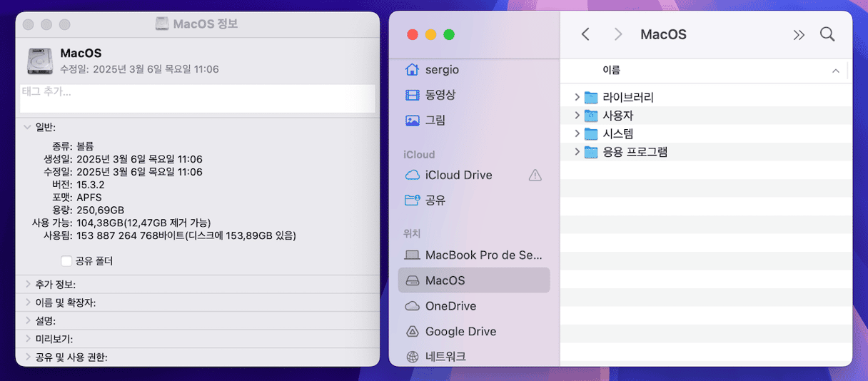Open Finder search
Viewport: 868px width, 381px height.
(x=827, y=34)
